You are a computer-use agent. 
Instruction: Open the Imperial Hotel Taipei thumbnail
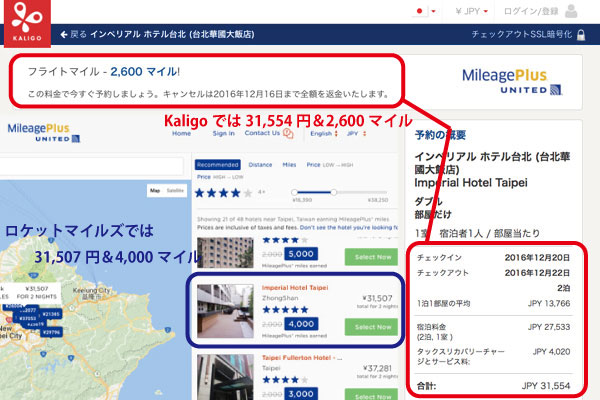click(x=225, y=311)
